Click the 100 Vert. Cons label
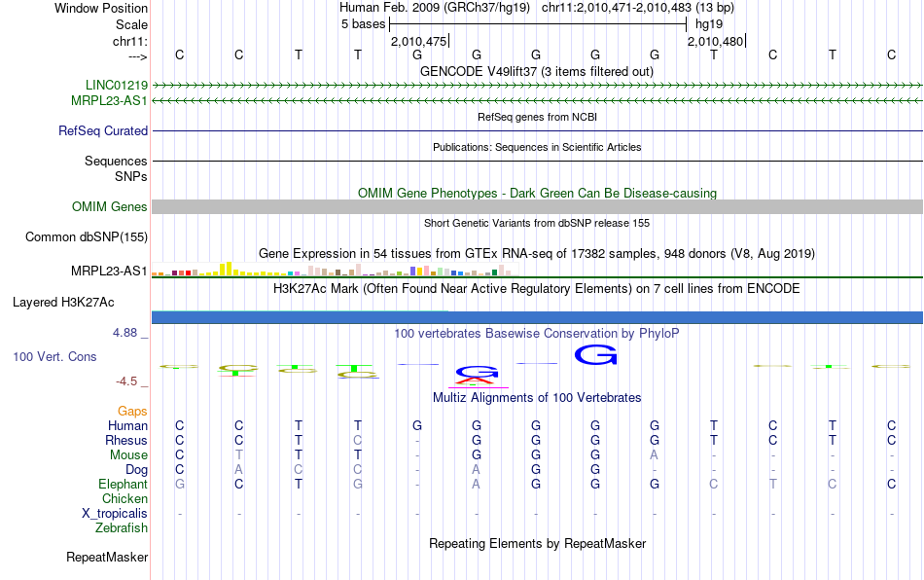The image size is (924, 580). [x=54, y=356]
